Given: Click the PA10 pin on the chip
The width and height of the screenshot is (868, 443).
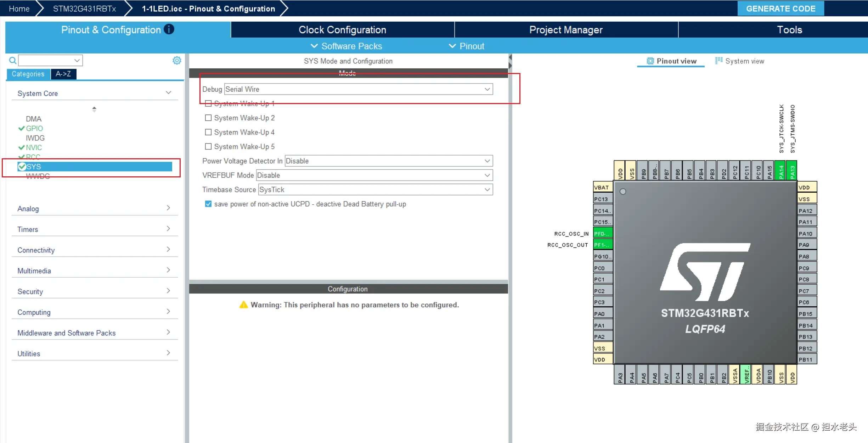Looking at the screenshot, I should (807, 233).
